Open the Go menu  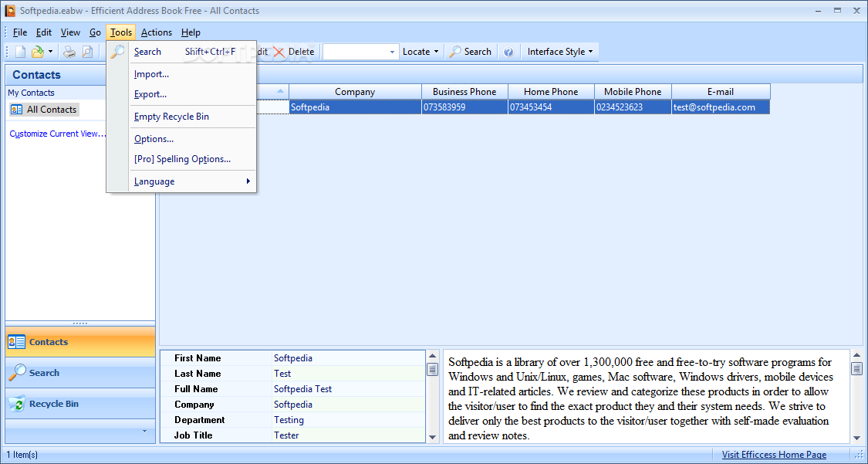(x=95, y=32)
